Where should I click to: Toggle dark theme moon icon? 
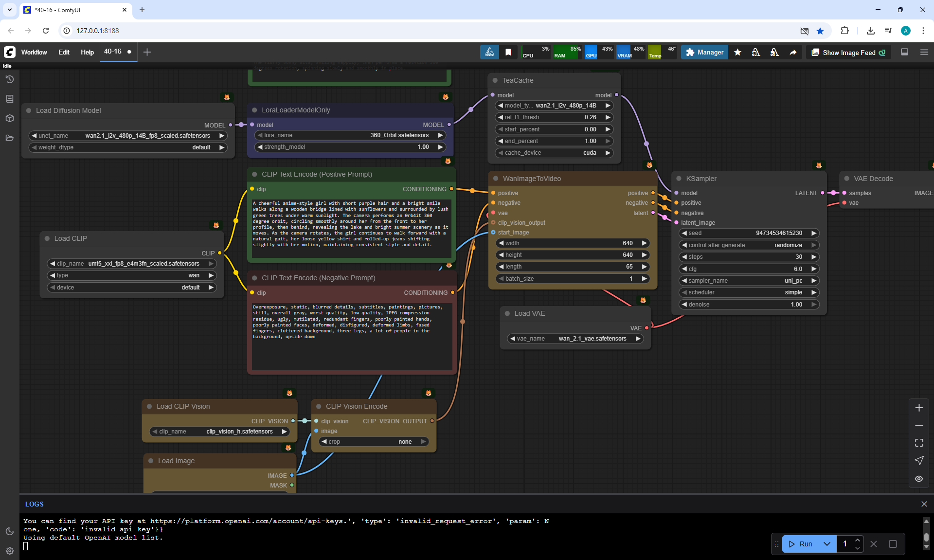[10, 531]
